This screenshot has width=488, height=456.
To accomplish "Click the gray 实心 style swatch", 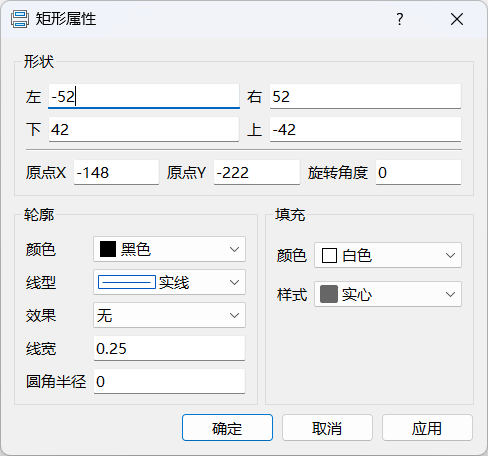I will point(329,294).
